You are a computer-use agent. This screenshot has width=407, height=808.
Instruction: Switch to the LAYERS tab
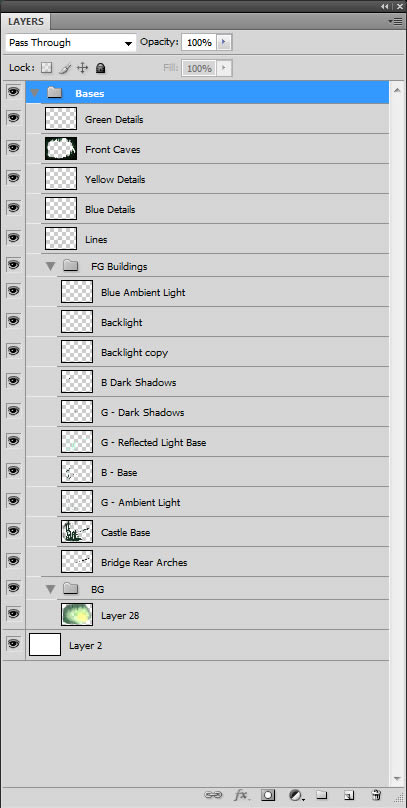26,22
